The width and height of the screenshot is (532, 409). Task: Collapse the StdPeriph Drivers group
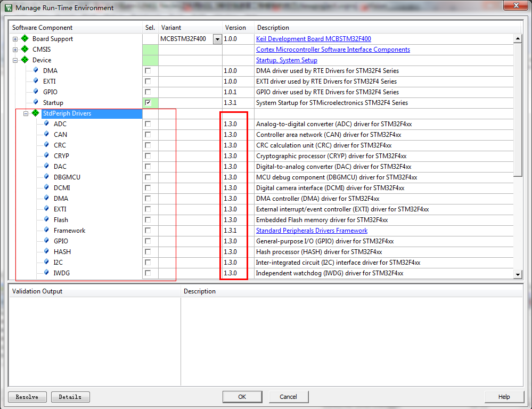(26, 114)
